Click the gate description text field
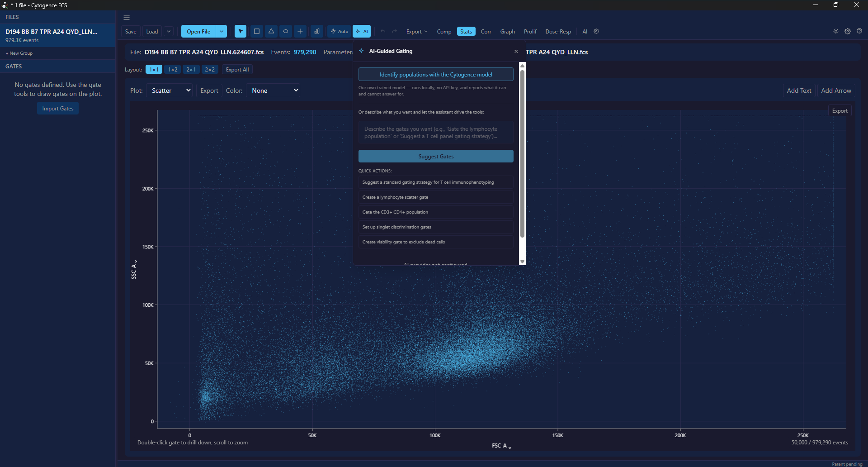 pos(436,132)
